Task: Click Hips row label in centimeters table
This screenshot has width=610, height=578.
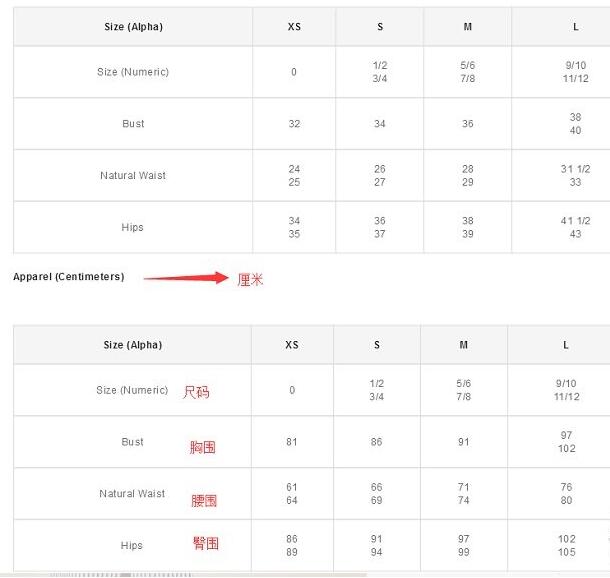Action: tap(132, 546)
